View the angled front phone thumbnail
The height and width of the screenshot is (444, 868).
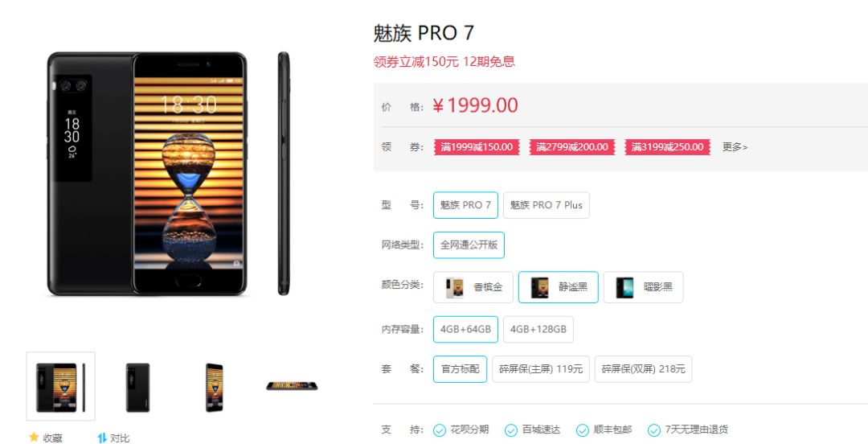tap(215, 387)
